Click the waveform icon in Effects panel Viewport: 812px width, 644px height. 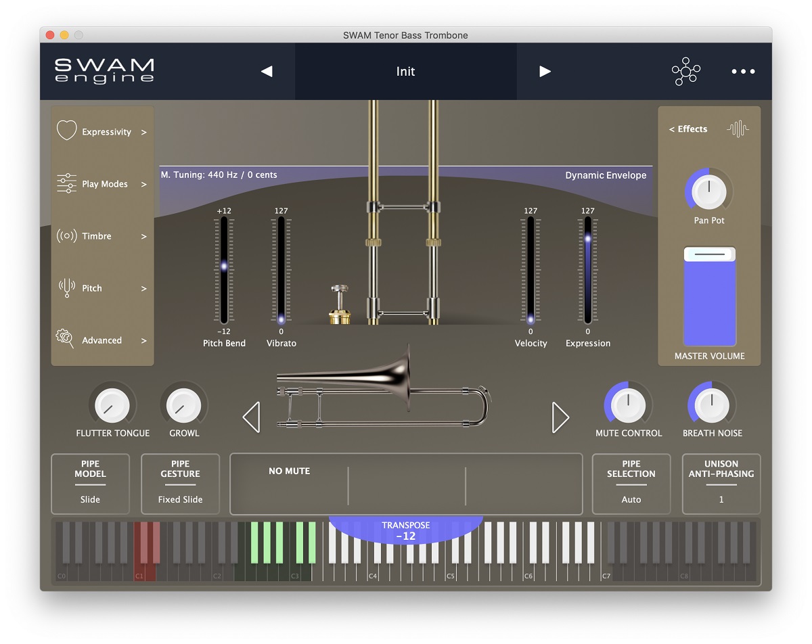738,129
